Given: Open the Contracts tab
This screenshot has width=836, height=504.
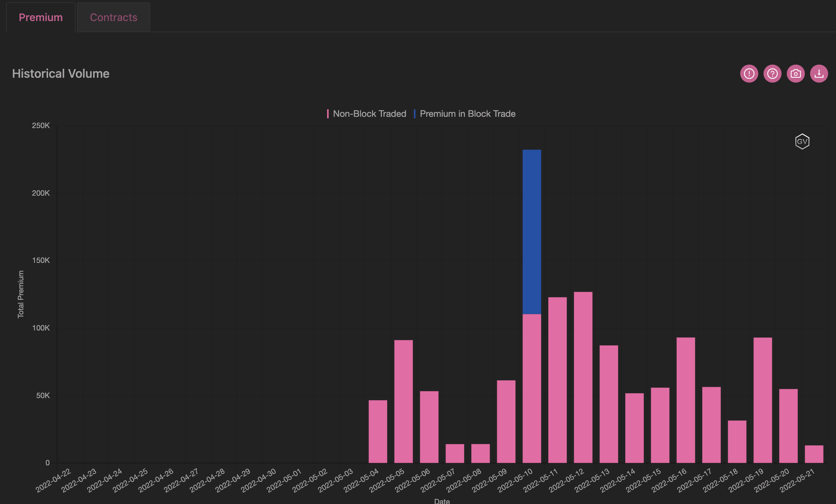Looking at the screenshot, I should pos(113,17).
